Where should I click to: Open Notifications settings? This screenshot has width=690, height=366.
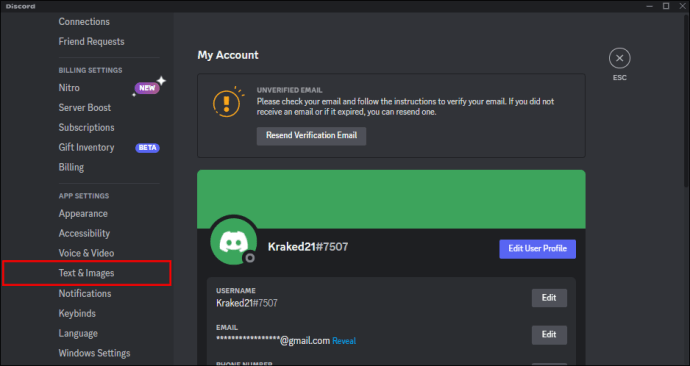(85, 293)
